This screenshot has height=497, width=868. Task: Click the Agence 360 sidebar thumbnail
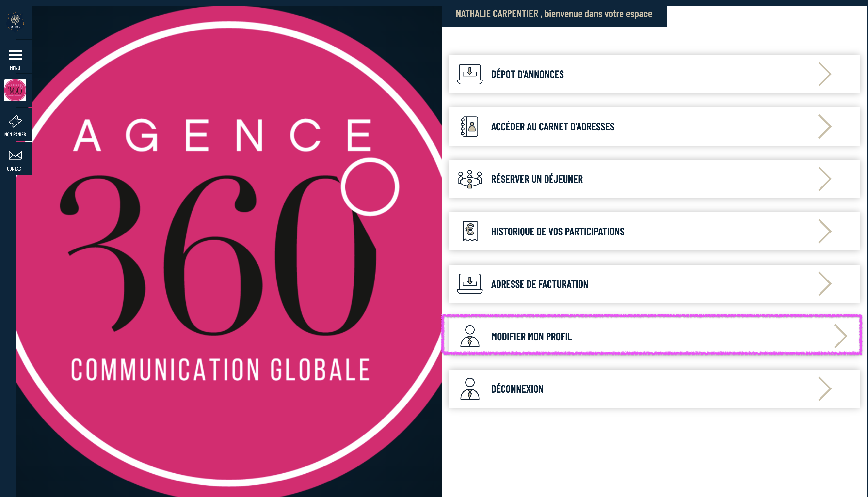click(15, 91)
